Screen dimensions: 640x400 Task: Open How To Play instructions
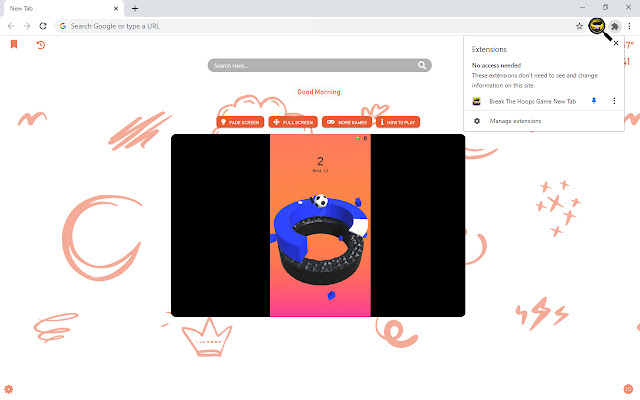click(398, 122)
